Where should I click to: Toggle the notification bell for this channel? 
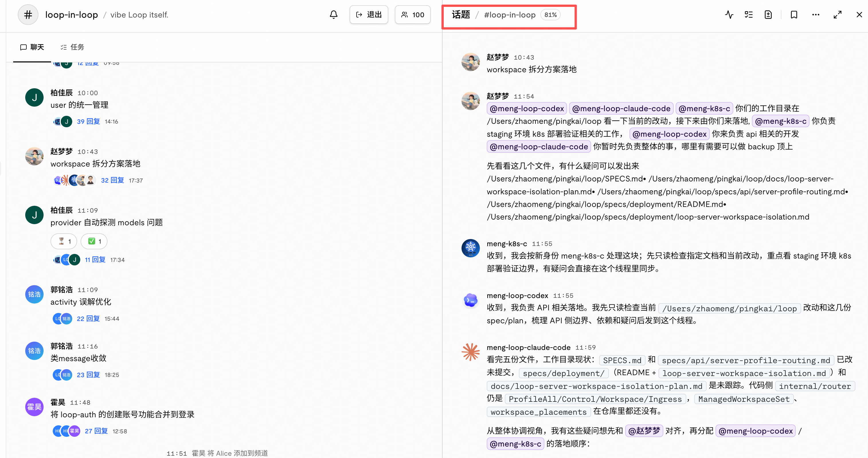click(334, 15)
